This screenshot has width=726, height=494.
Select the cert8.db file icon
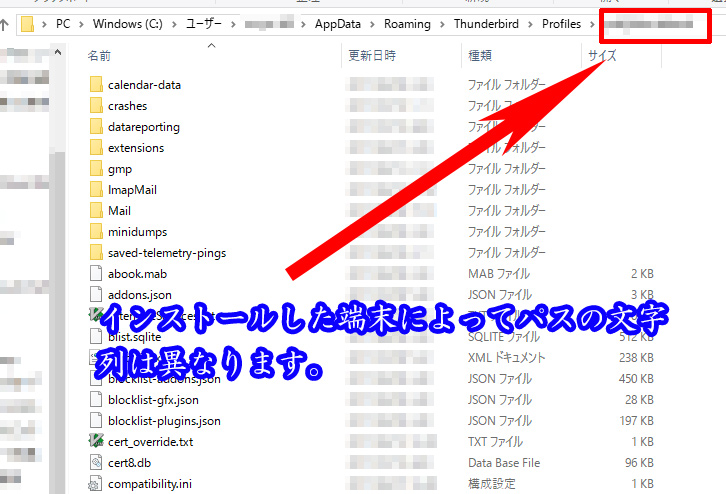tap(96, 462)
